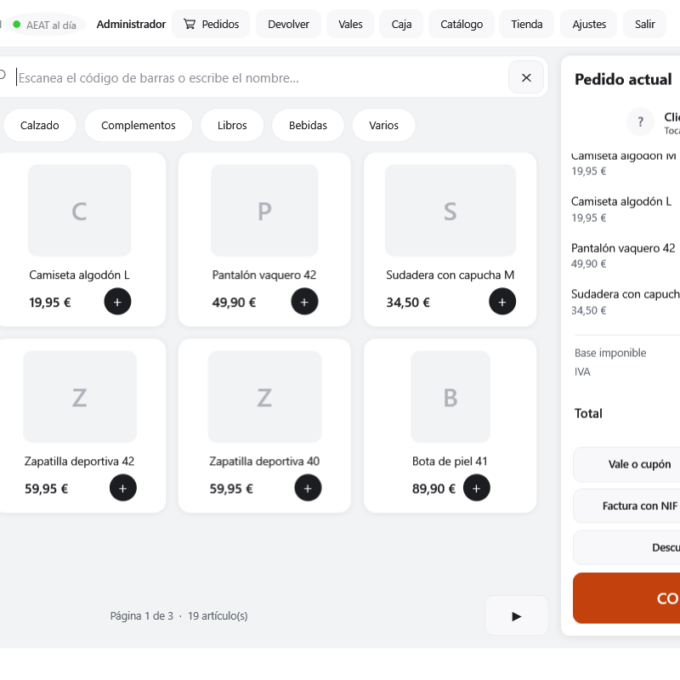Image resolution: width=680 pixels, height=680 pixels.
Task: Click the Pantalón vaquero 42 thumbnail
Action: tap(264, 210)
